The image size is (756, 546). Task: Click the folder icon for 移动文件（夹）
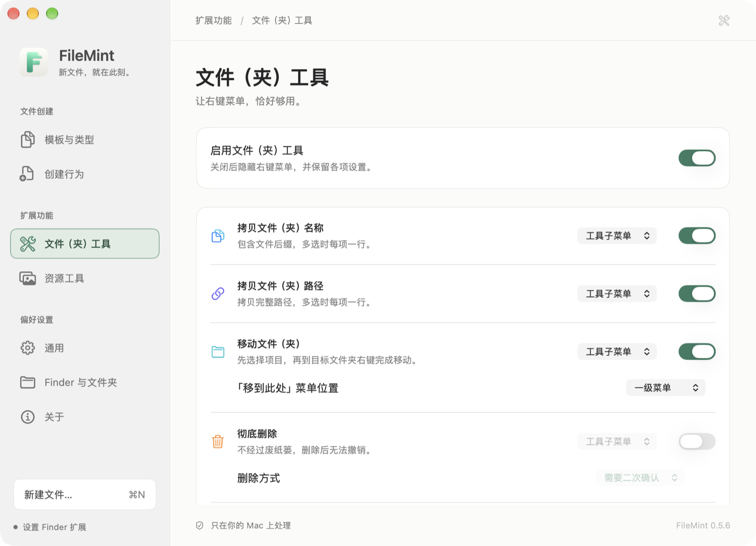click(x=218, y=352)
